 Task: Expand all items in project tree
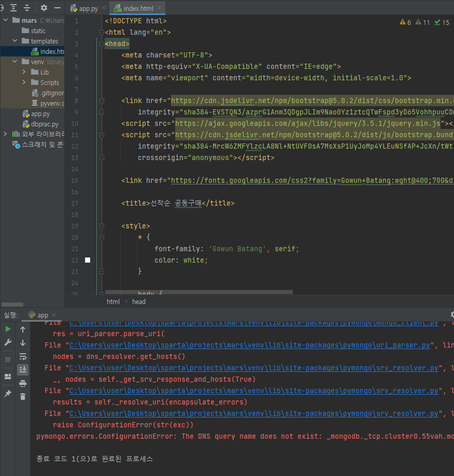(x=13, y=8)
